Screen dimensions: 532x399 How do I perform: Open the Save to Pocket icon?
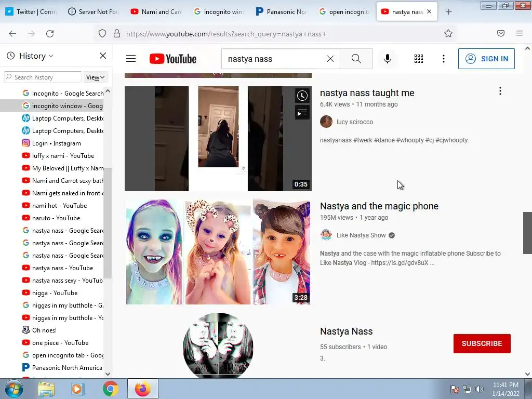click(501, 34)
